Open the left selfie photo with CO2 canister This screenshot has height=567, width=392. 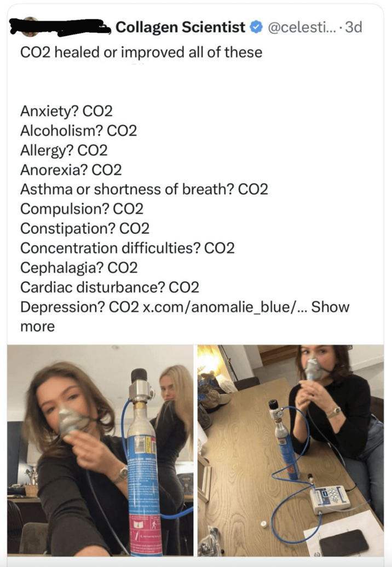[x=100, y=450]
